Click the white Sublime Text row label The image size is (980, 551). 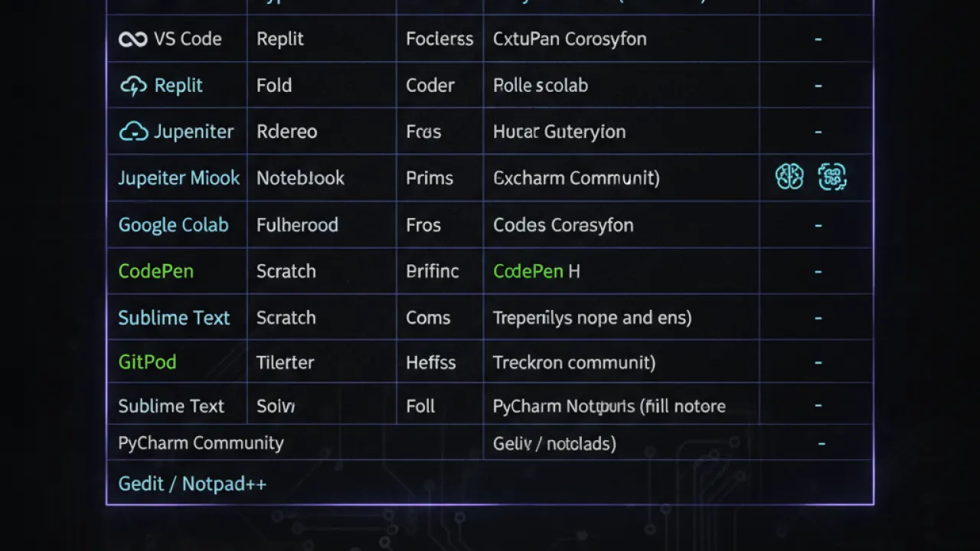(x=171, y=406)
